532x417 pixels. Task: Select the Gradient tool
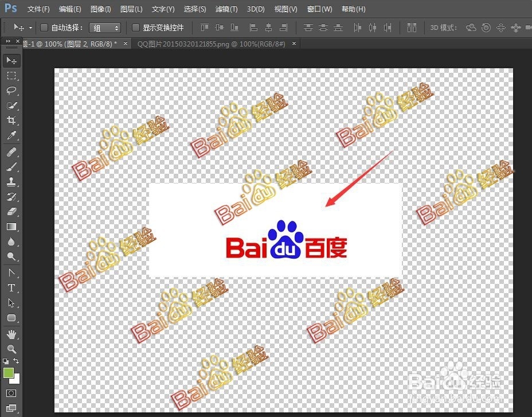point(11,227)
